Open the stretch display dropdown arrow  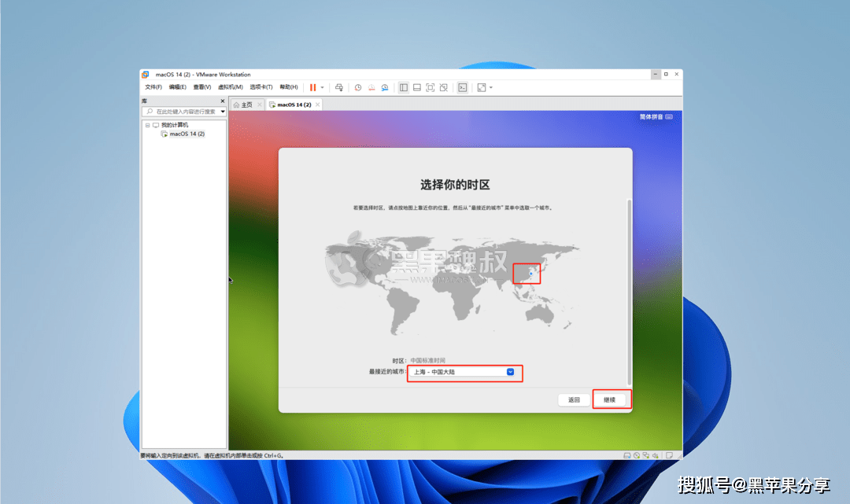[x=491, y=87]
